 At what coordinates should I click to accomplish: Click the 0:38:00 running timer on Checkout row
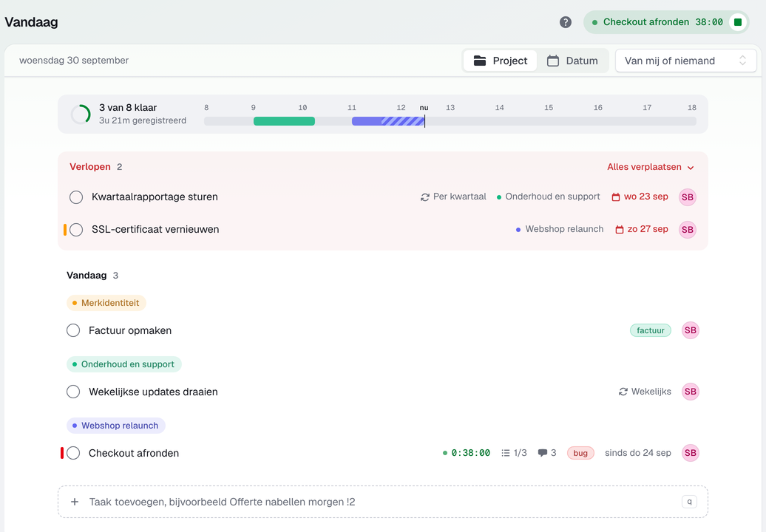[x=466, y=453]
